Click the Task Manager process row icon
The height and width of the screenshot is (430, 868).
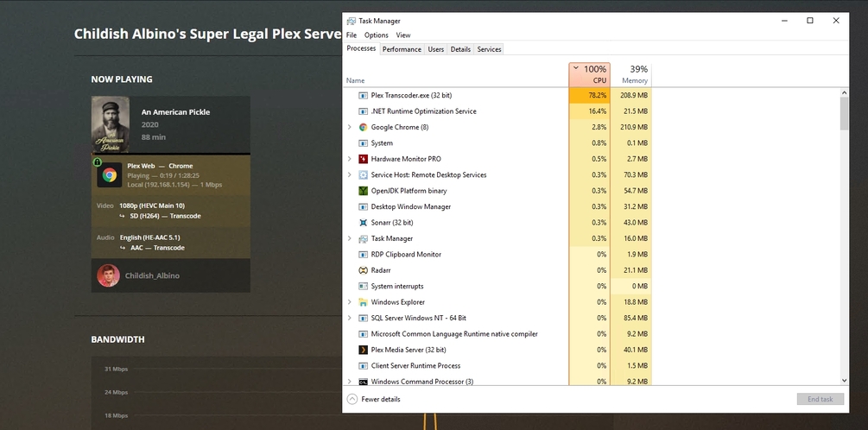click(x=363, y=238)
